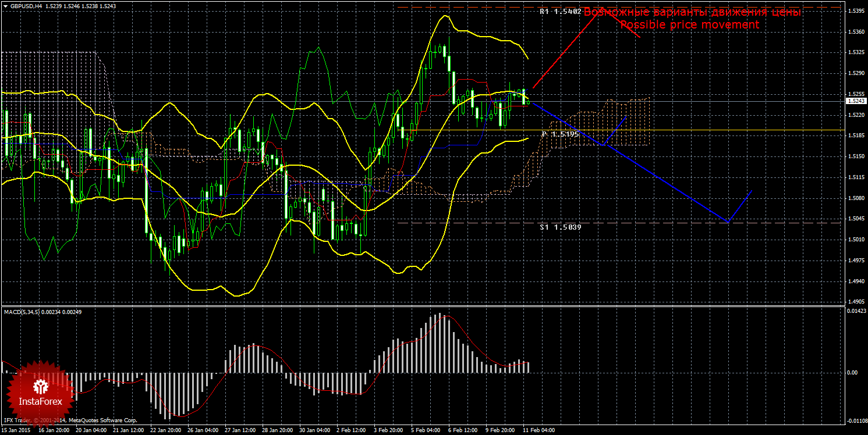Screen dimensions: 868x435
Task: Click the '27 Jan 12:00' time axis label
Action: pos(240,431)
